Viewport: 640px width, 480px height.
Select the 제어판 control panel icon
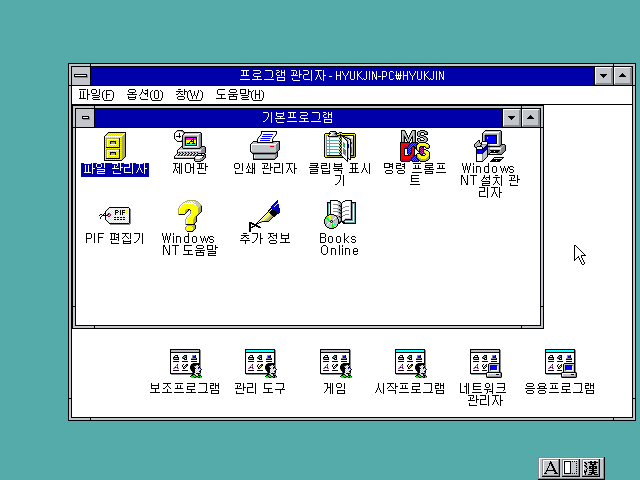tap(190, 146)
